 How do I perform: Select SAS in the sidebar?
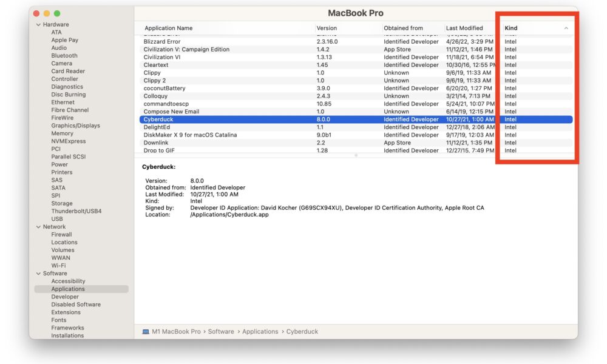click(56, 180)
